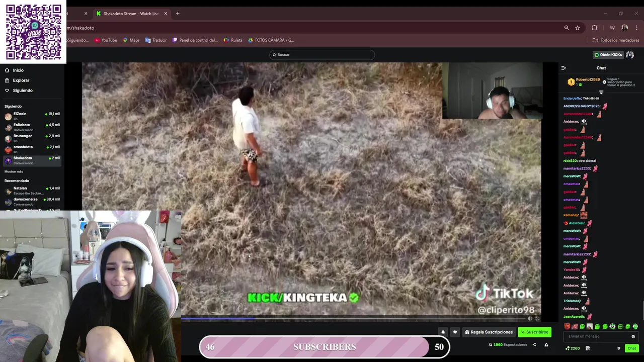This screenshot has height=362, width=644.
Task: Click the Buscar search field
Action: click(322, 55)
